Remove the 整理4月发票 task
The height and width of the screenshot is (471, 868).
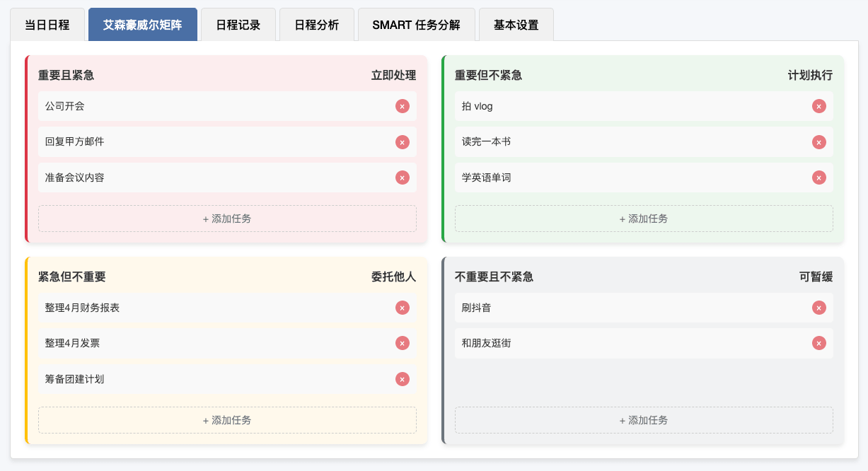pyautogui.click(x=402, y=343)
